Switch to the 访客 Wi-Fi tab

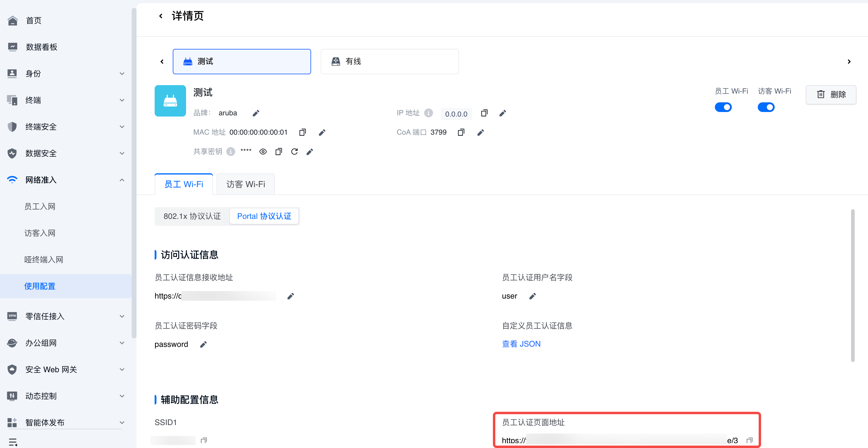245,184
